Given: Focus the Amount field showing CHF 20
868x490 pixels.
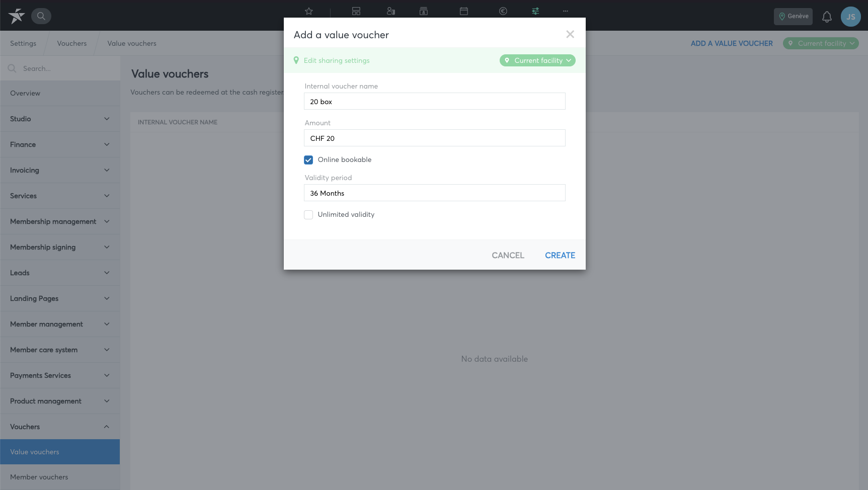Looking at the screenshot, I should tap(435, 138).
